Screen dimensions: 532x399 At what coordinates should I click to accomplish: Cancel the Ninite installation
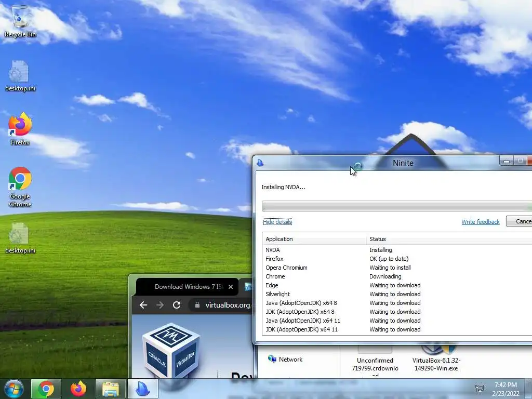pyautogui.click(x=519, y=221)
